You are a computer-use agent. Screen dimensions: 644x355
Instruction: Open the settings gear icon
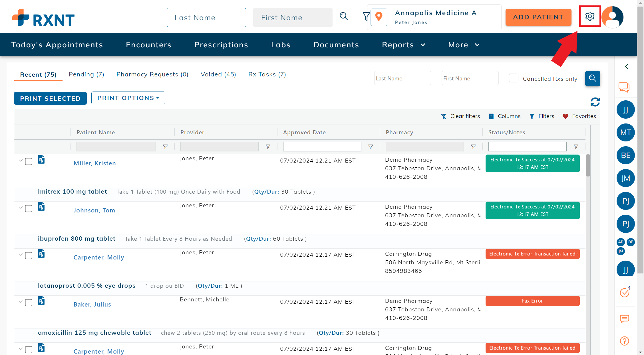pyautogui.click(x=589, y=17)
